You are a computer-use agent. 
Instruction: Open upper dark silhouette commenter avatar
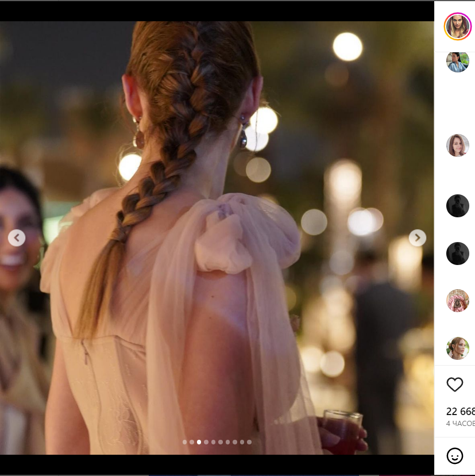pos(458,206)
